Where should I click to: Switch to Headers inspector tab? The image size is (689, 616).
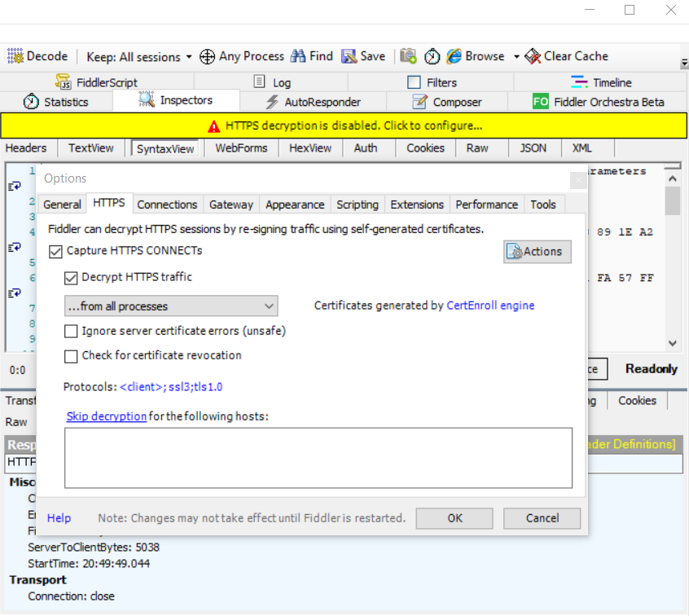tap(26, 148)
